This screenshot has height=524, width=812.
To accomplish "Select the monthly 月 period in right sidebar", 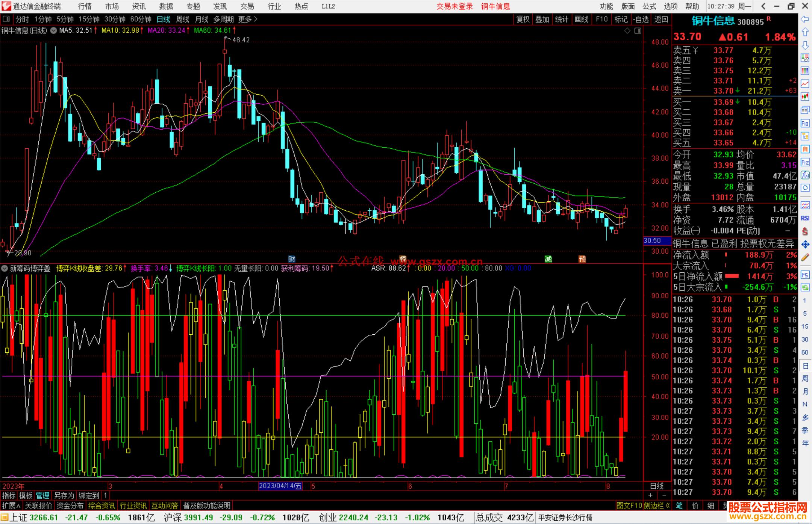I will 805,391.
